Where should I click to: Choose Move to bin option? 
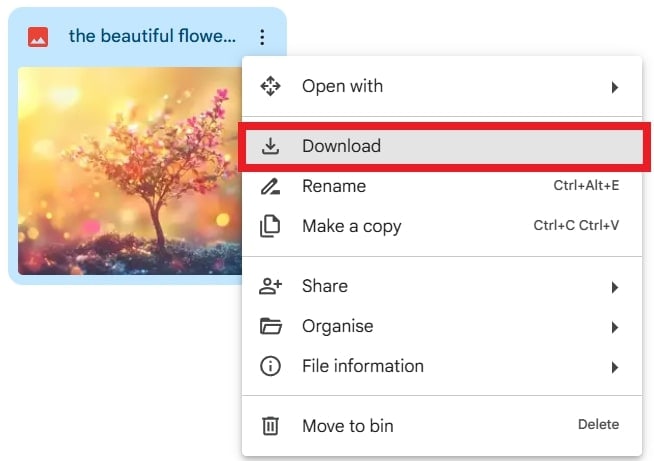click(x=348, y=426)
